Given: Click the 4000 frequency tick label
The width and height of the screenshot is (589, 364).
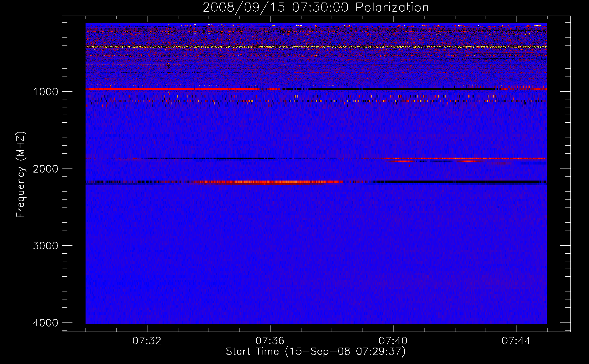Looking at the screenshot, I should (46, 323).
